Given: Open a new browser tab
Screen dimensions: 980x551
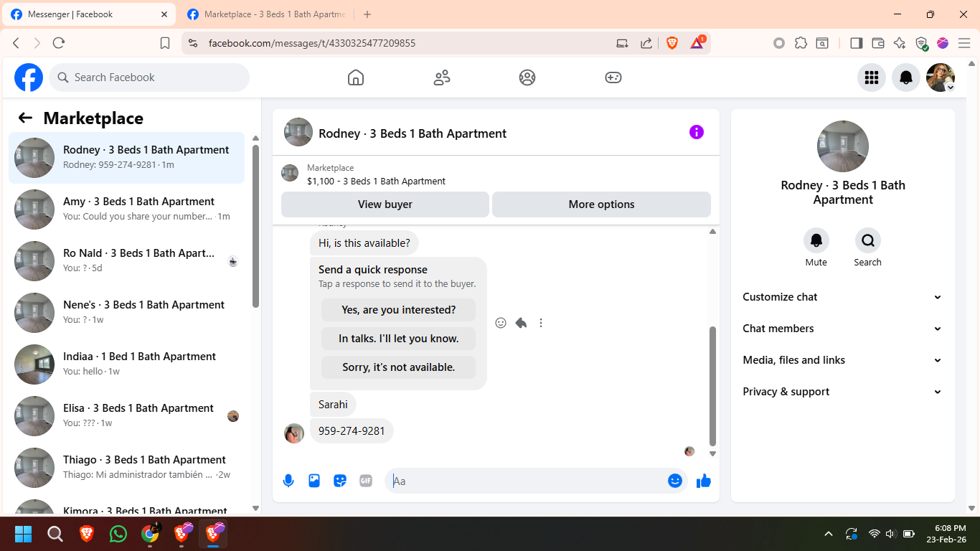Looking at the screenshot, I should point(367,14).
